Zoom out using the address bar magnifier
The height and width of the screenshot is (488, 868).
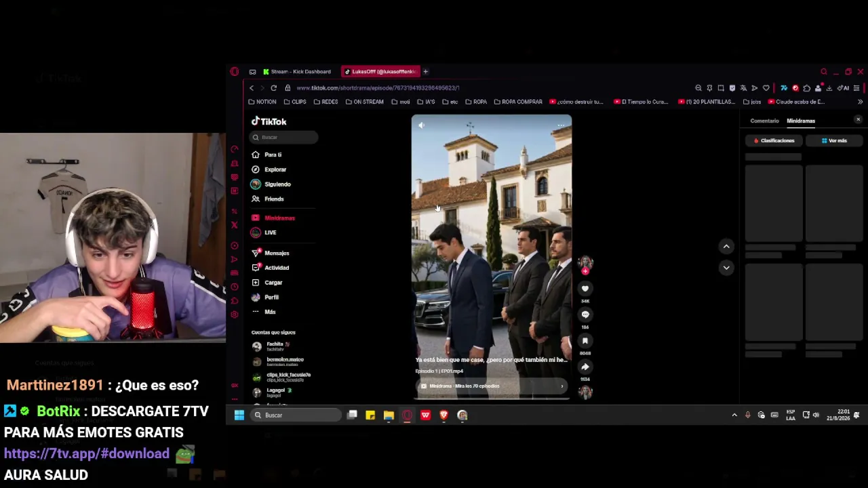(x=698, y=88)
